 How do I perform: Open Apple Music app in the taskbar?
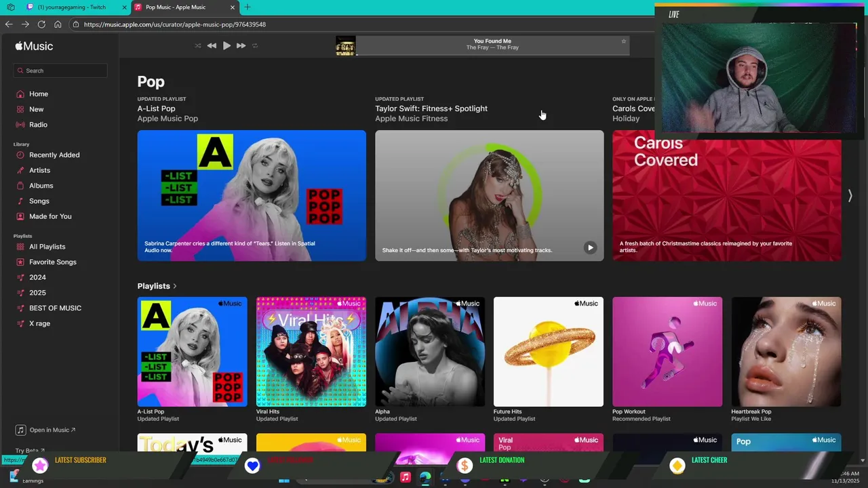click(405, 477)
